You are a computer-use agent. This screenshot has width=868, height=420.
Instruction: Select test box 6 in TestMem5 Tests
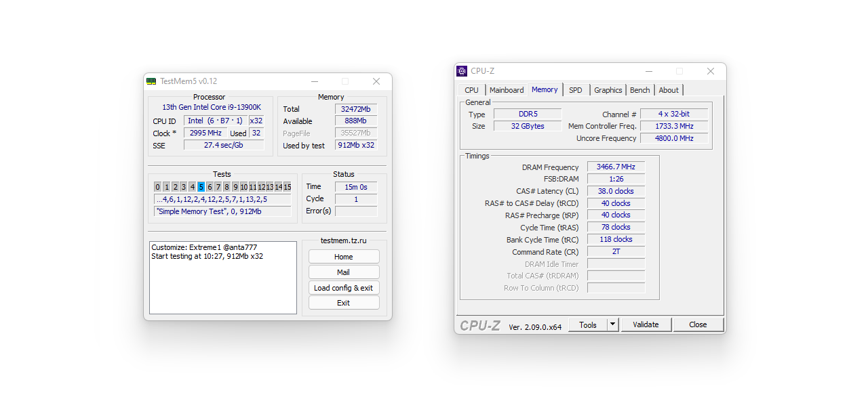[210, 187]
